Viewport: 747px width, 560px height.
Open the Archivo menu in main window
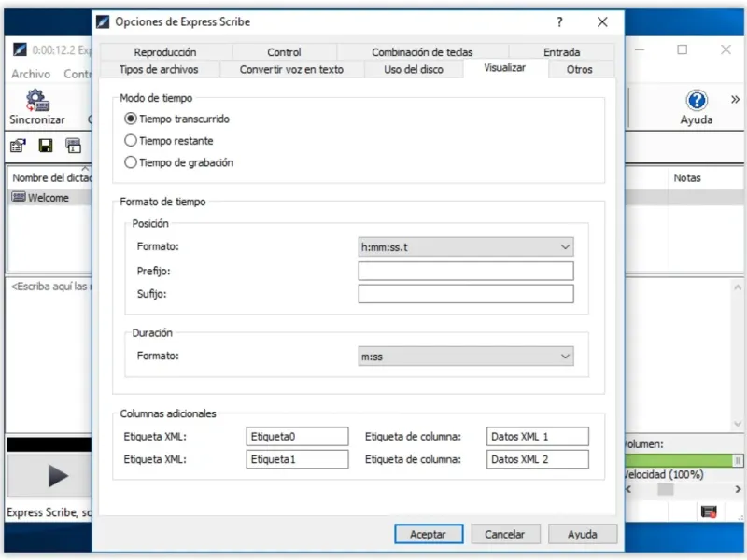click(x=31, y=74)
